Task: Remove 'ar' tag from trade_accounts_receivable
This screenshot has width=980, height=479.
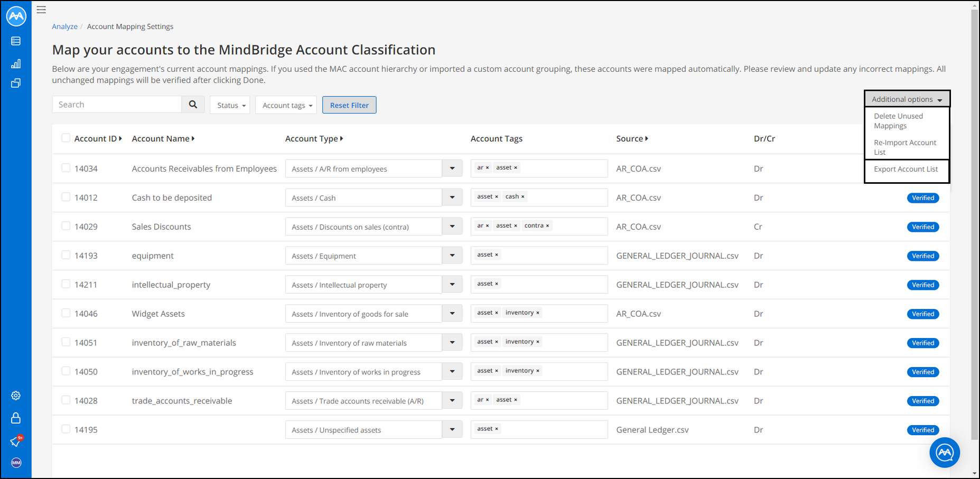Action: tap(487, 400)
